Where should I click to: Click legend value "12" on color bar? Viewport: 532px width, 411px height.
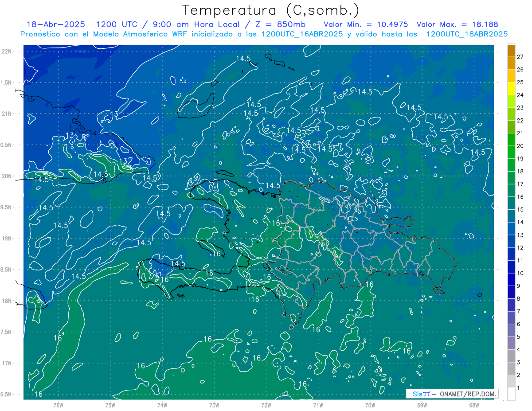[520, 248]
